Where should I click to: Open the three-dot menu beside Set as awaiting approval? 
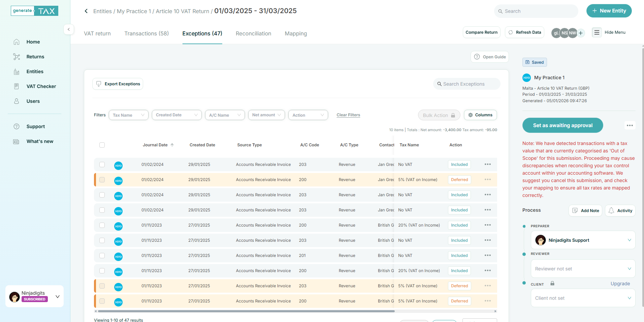630,125
